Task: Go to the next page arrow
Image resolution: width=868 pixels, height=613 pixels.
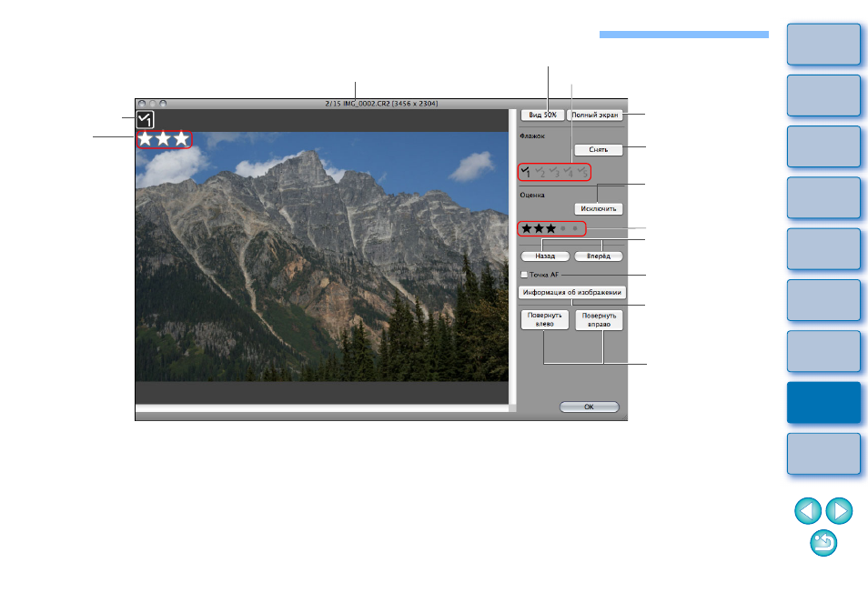Action: pos(839,510)
